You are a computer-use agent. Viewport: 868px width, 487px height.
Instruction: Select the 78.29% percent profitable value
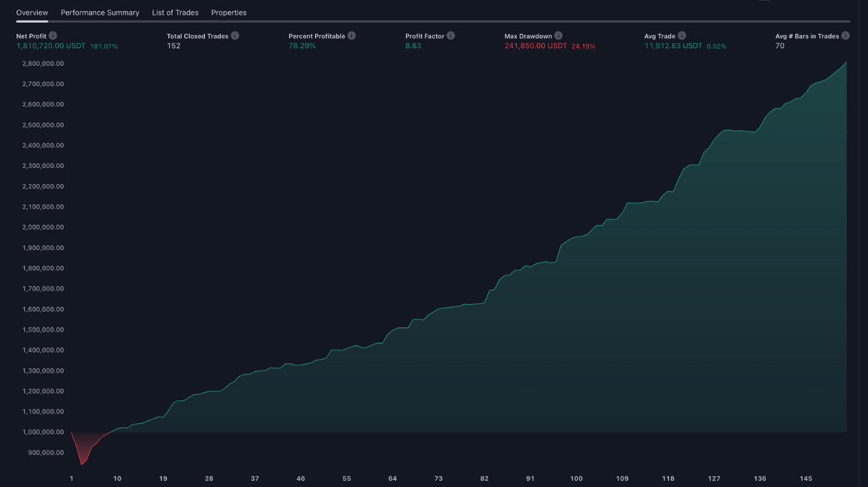(302, 46)
